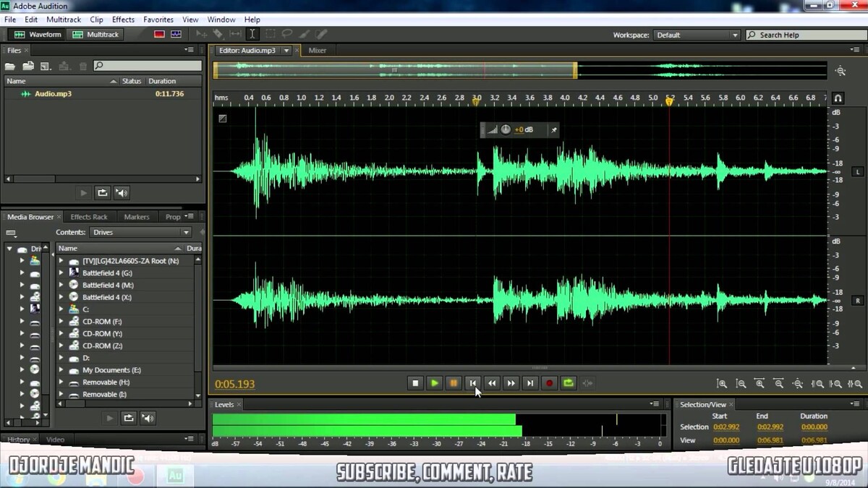Click the Import File icon in Files panel
Image resolution: width=868 pixels, height=488 pixels.
click(27, 66)
